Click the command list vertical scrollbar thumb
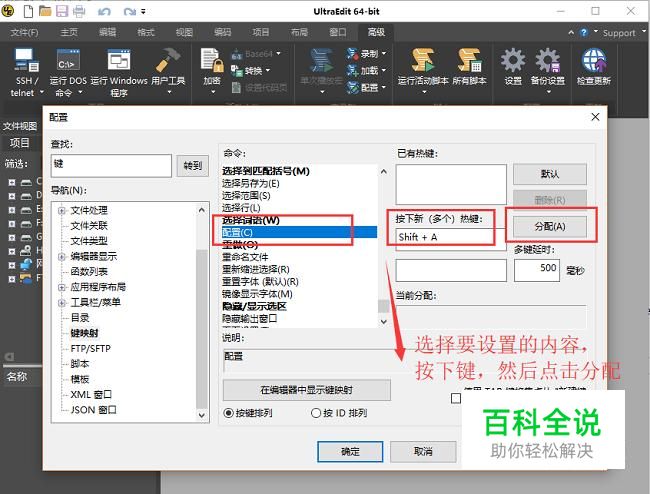Image resolution: width=650 pixels, height=494 pixels. (383, 306)
